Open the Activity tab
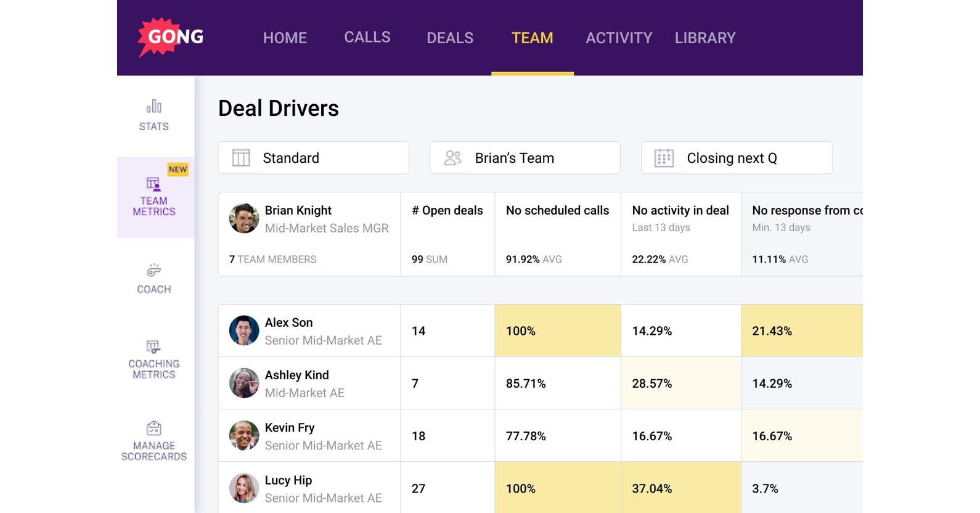 coord(619,38)
